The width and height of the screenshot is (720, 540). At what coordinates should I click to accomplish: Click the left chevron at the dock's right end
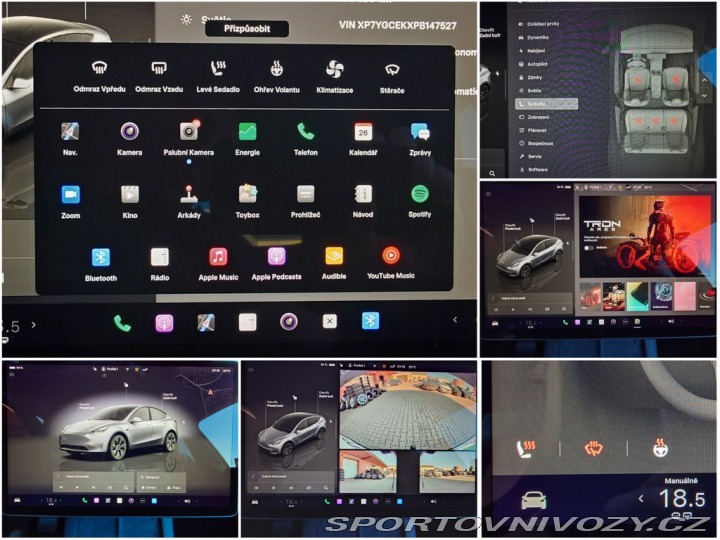tap(455, 320)
